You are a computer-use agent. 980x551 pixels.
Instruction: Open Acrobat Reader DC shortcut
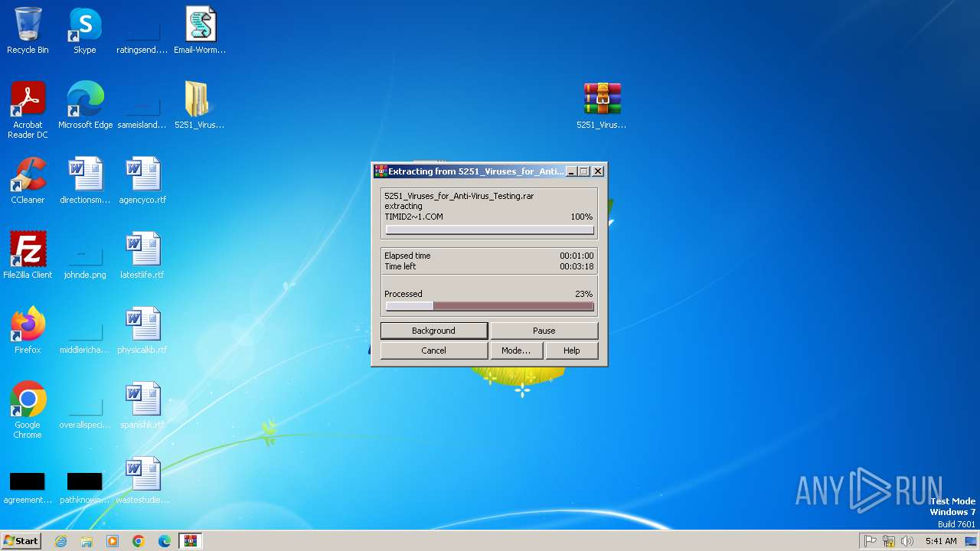pos(28,110)
